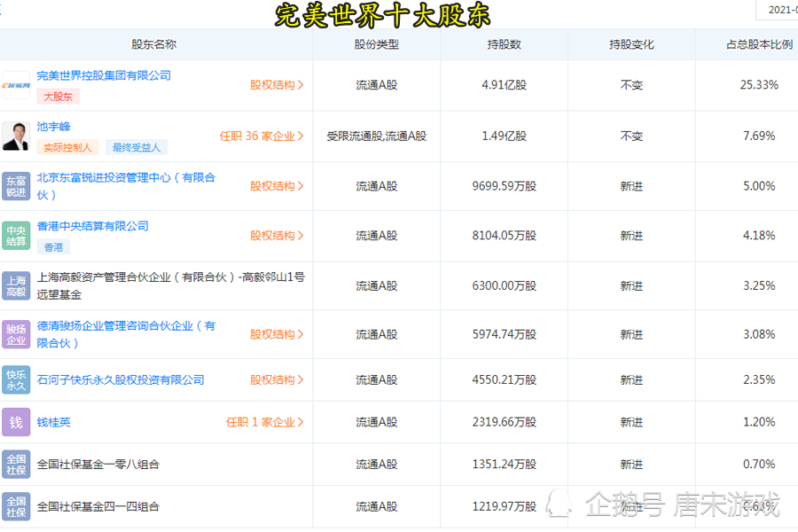Click the 完美世界控股集团 company logo icon
This screenshot has height=532, width=798.
(x=16, y=85)
